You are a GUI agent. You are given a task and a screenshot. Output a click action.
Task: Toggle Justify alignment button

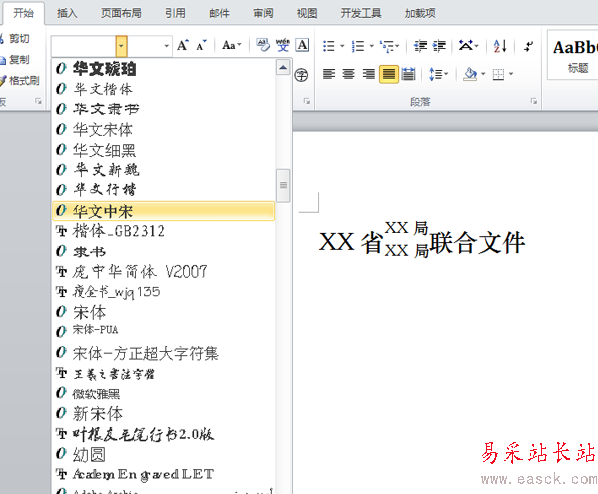[x=389, y=74]
